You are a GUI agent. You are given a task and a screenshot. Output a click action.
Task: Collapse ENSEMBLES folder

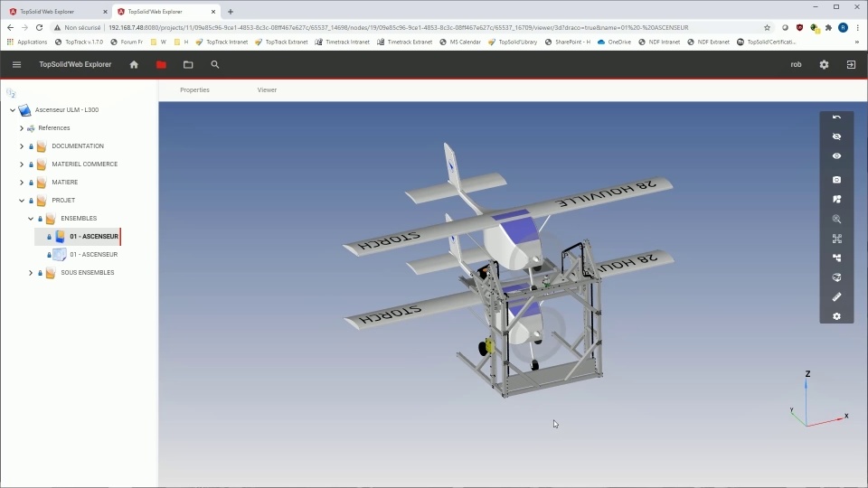pyautogui.click(x=31, y=219)
